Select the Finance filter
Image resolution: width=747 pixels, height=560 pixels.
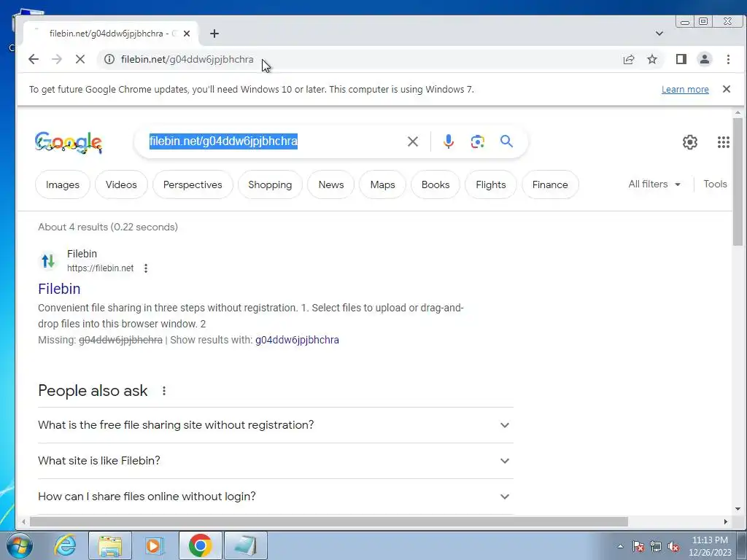[550, 184]
